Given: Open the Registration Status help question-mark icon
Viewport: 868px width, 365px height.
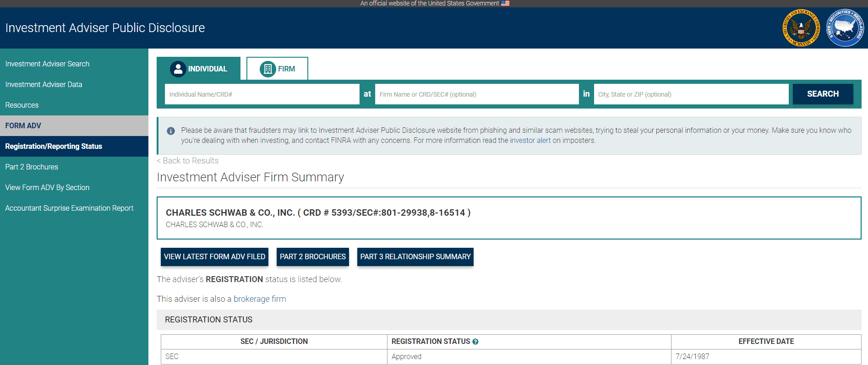Looking at the screenshot, I should [x=475, y=342].
